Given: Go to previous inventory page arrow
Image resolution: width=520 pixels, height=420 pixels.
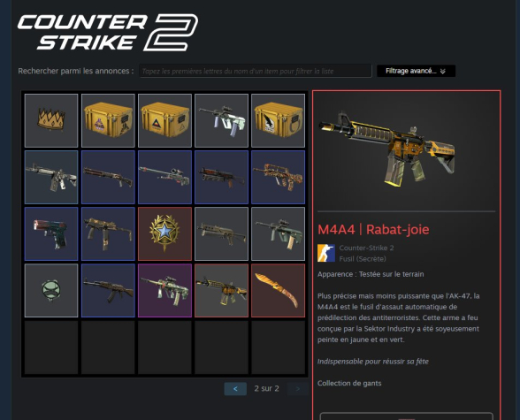Looking at the screenshot, I should coord(235,388).
